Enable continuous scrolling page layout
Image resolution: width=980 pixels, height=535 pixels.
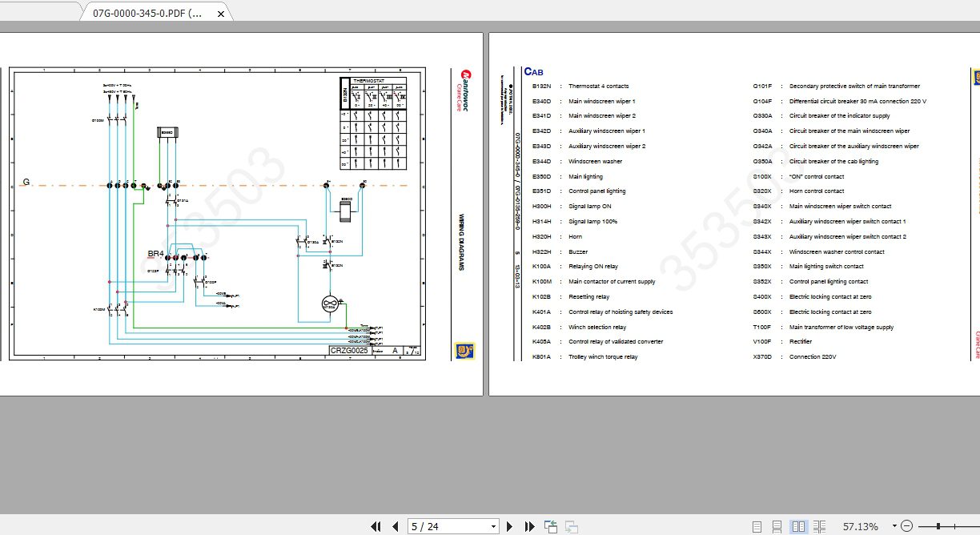(777, 526)
